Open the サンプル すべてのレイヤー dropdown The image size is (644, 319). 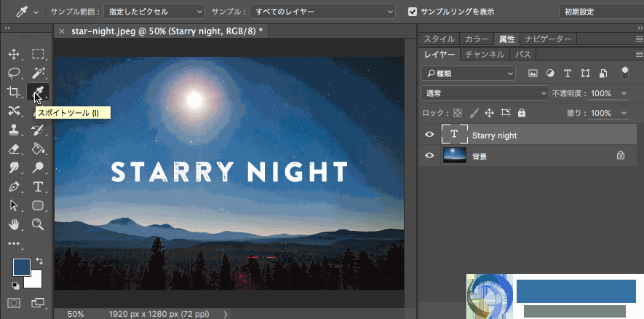pyautogui.click(x=322, y=12)
